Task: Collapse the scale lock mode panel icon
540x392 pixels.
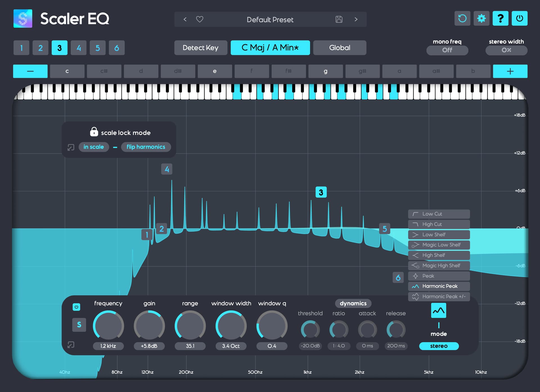Action: [71, 147]
